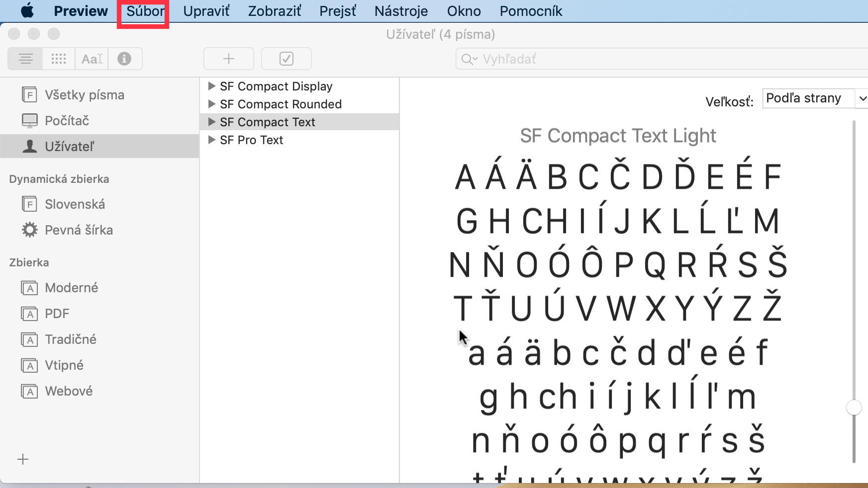The width and height of the screenshot is (868, 488).
Task: Open the Prejsť menu
Action: [338, 11]
